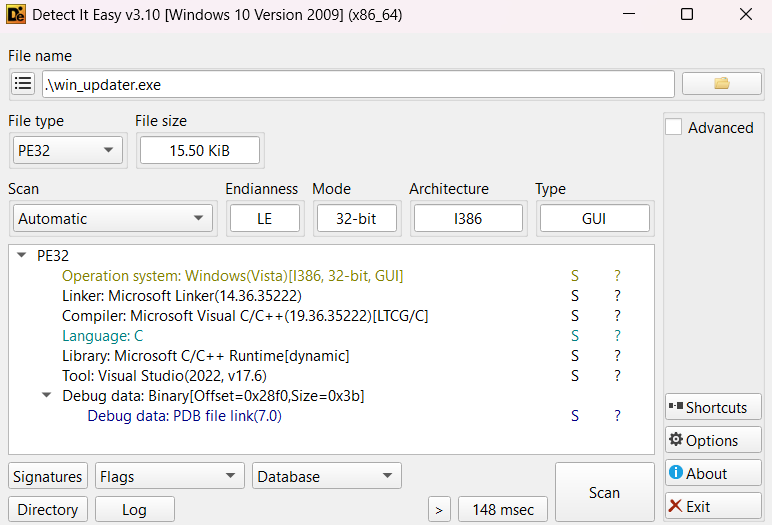The height and width of the screenshot is (525, 772).
Task: Open the Signatures window
Action: tap(48, 477)
